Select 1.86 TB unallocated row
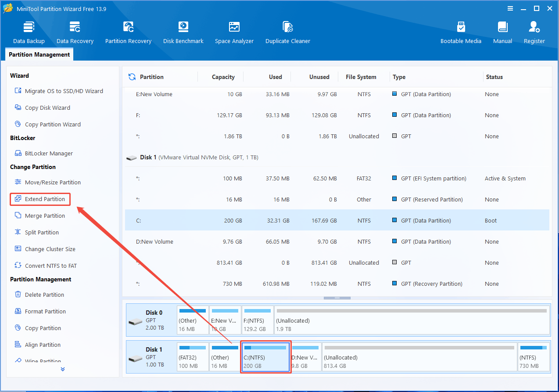Viewport: 559px width, 392px height. click(337, 136)
